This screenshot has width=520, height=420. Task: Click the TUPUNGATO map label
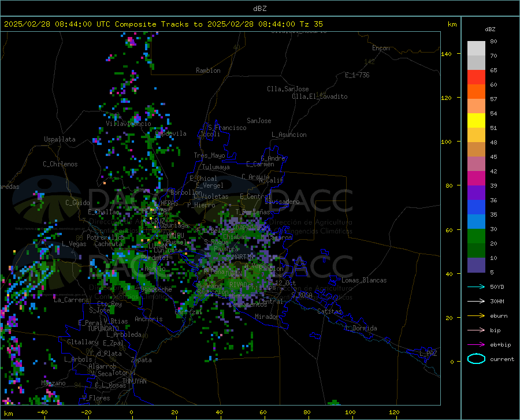click(103, 329)
